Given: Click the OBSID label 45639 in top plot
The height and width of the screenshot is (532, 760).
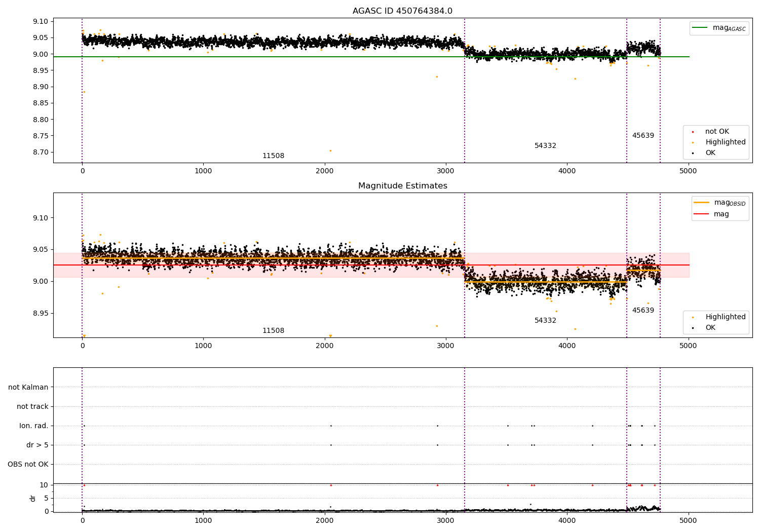Looking at the screenshot, I should point(643,136).
